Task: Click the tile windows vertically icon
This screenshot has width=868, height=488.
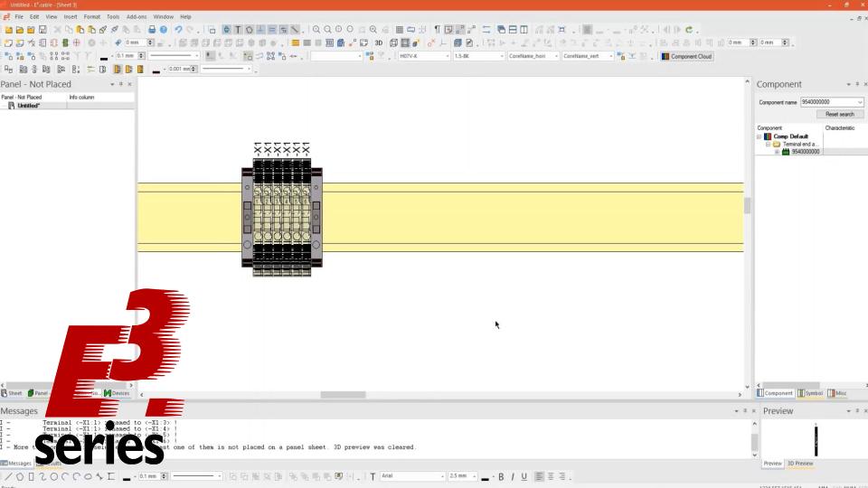Action: 524,30
